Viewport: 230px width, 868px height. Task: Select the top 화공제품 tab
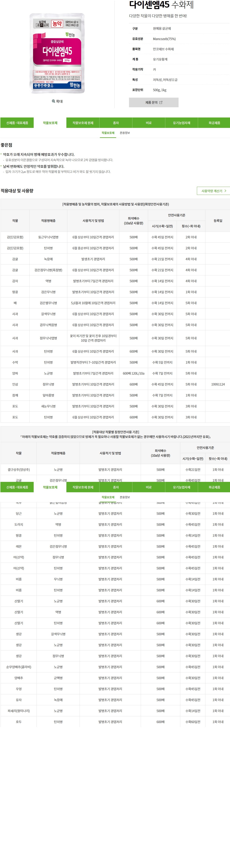tap(214, 123)
